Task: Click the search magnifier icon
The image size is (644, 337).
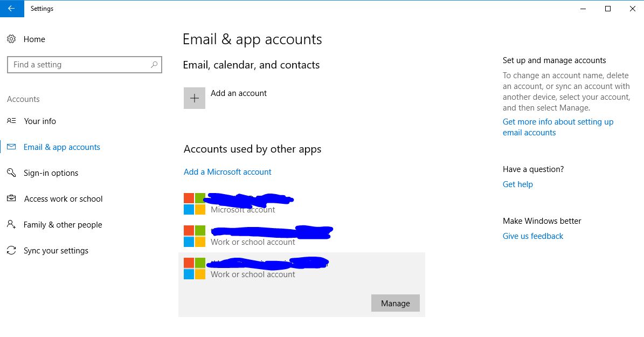Action: click(154, 65)
